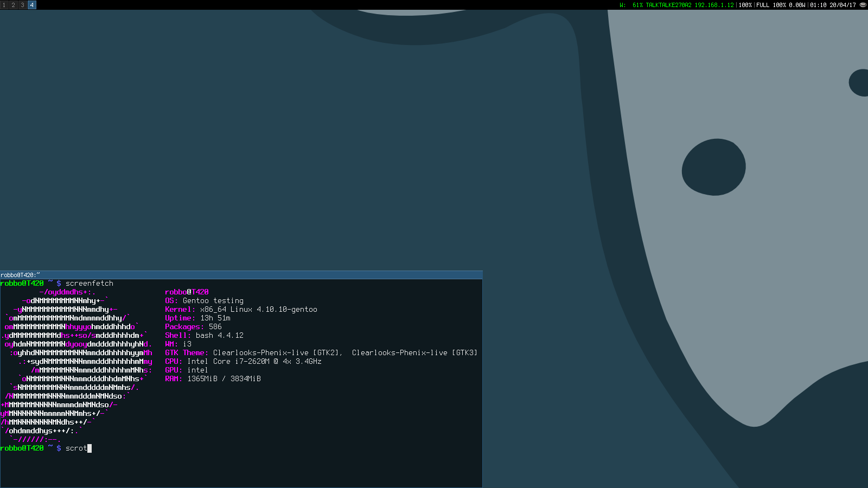Click the OS: Gentoo testing line
Viewport: 868px width, 488px height.
204,301
